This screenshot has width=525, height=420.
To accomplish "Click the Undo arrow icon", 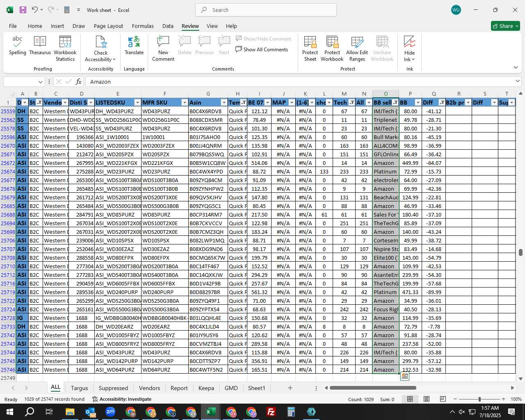I will pyautogui.click(x=35, y=10).
